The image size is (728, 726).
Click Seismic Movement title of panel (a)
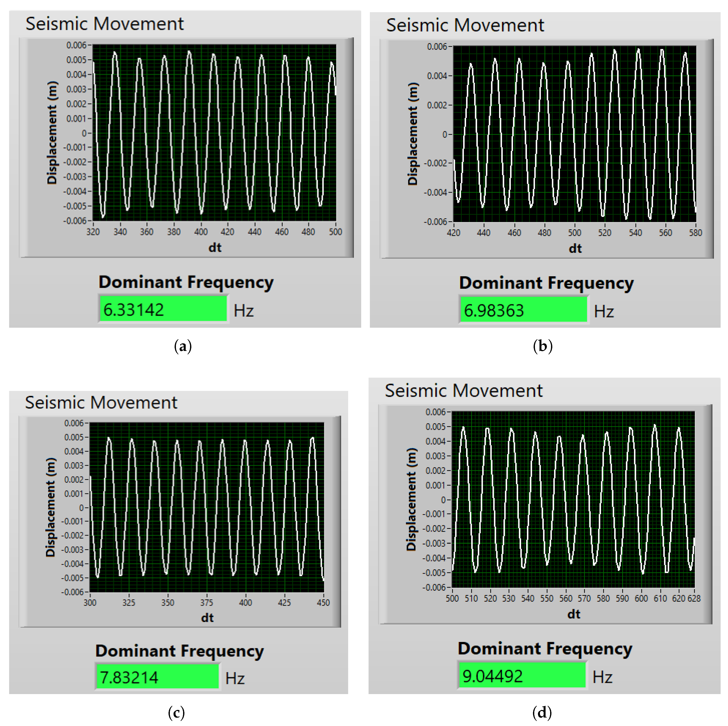104,24
